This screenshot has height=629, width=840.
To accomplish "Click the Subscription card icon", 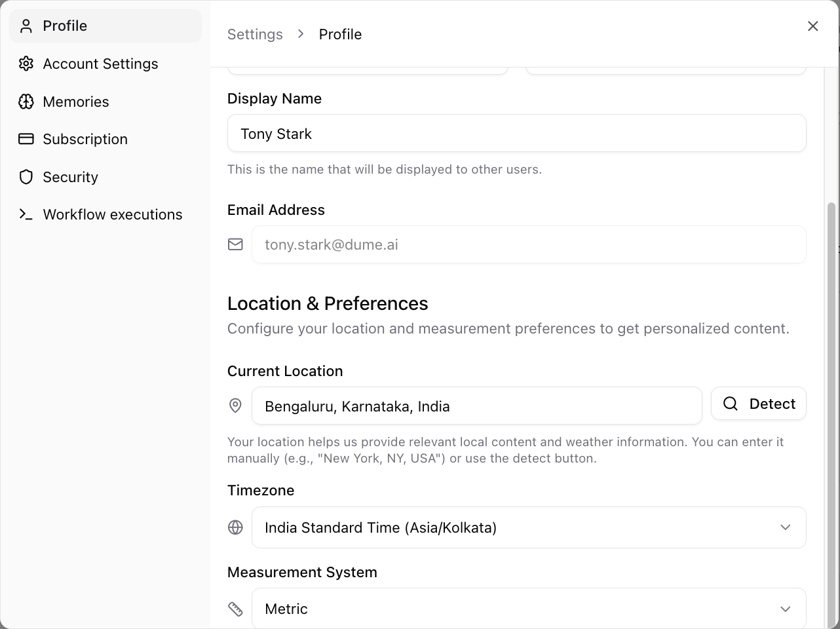I will [26, 139].
